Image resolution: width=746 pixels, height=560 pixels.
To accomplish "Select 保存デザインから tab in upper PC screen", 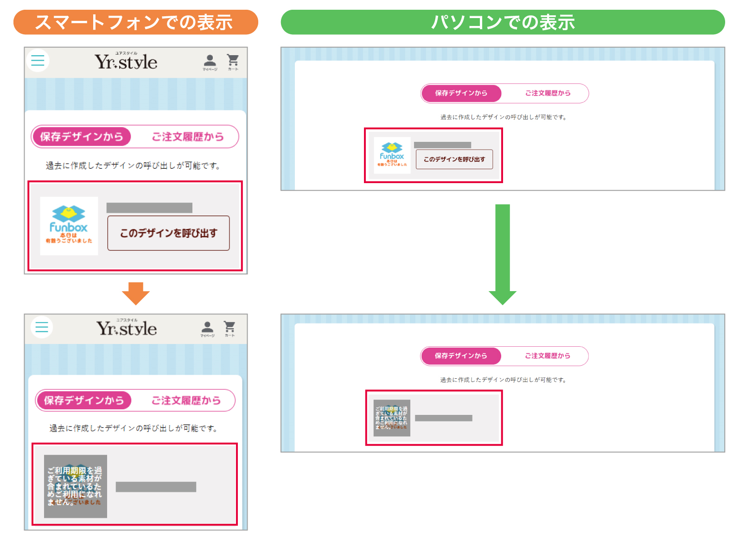I will pyautogui.click(x=461, y=93).
